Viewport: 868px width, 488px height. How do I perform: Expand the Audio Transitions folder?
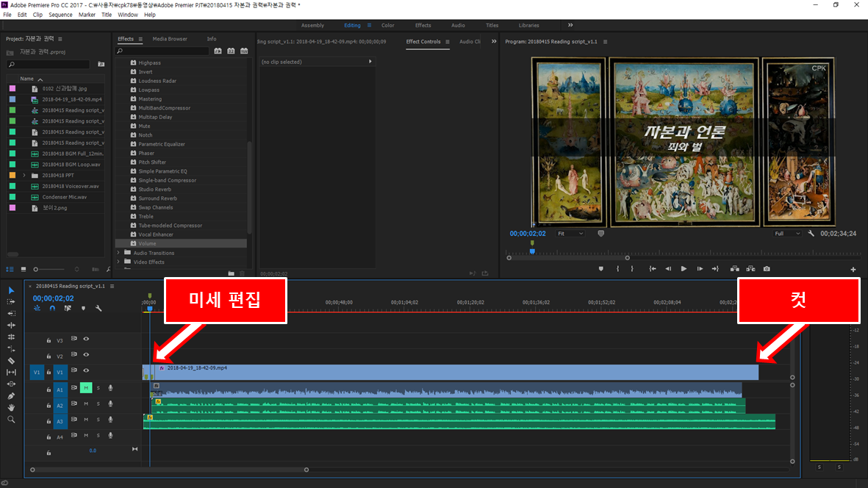tap(118, 253)
